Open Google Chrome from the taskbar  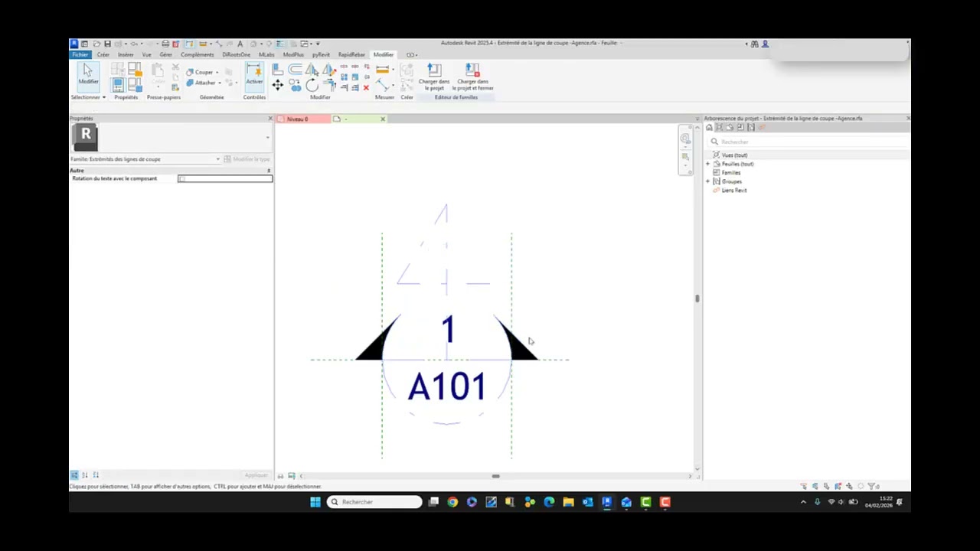click(x=452, y=502)
